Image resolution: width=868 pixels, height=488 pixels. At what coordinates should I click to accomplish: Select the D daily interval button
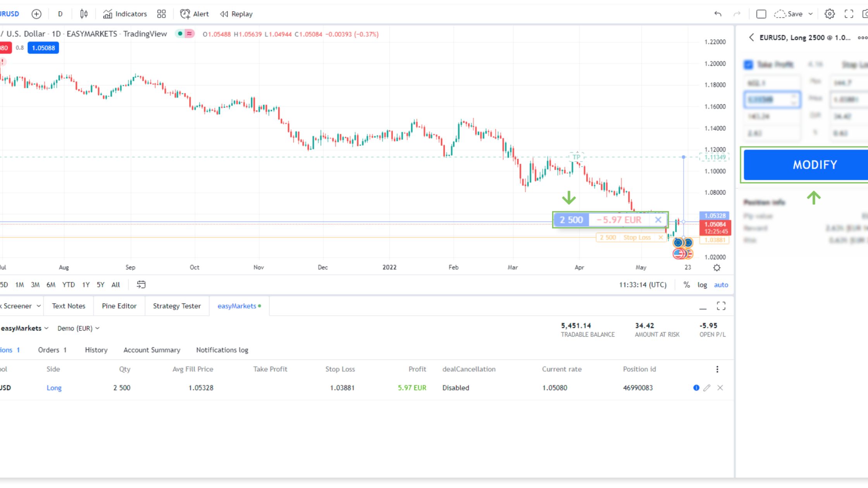(x=60, y=14)
